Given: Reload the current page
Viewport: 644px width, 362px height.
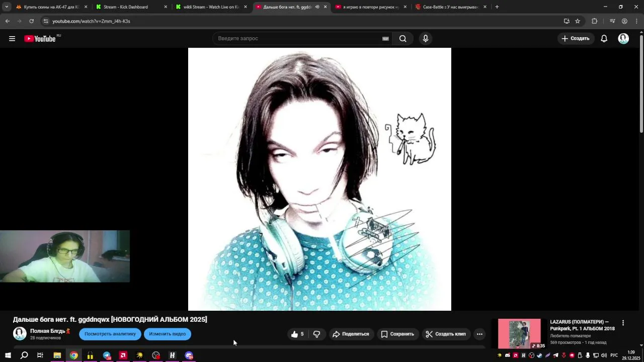Looking at the screenshot, I should click(x=32, y=21).
